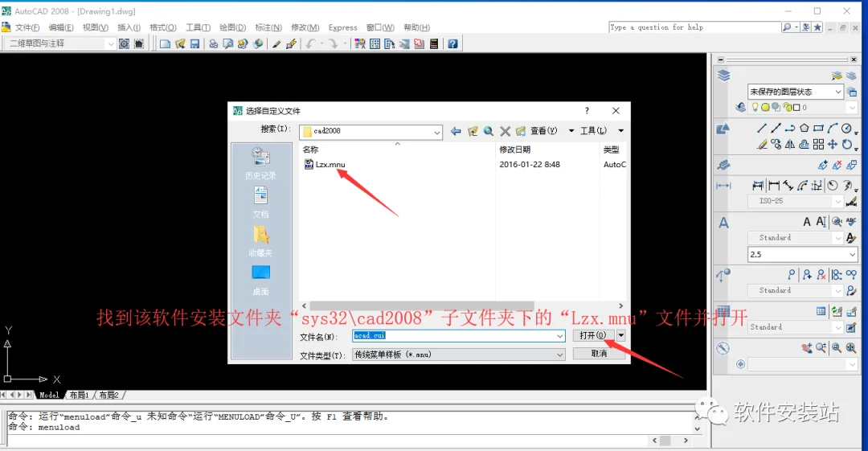
Task: Click the Plot printer icon in toolbar
Action: [x=213, y=43]
